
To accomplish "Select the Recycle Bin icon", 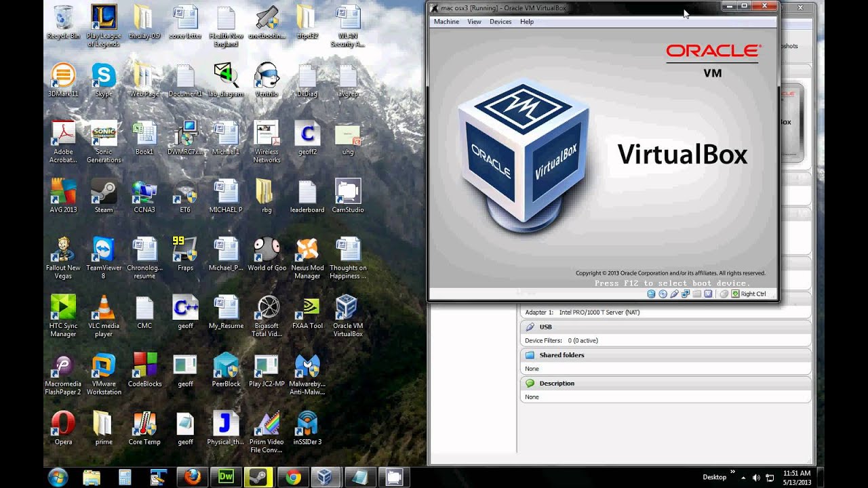I will point(63,22).
